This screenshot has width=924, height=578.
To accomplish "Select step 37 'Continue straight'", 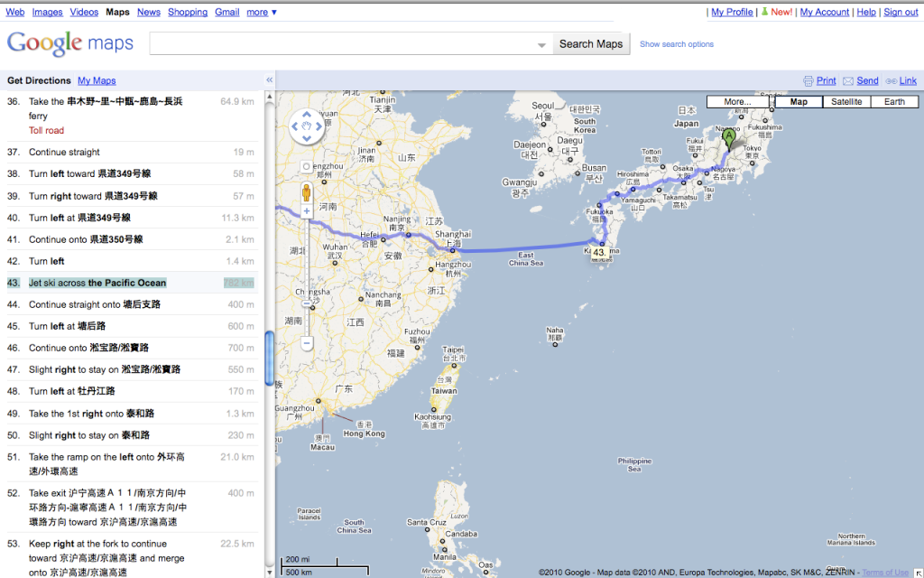I will [x=132, y=152].
